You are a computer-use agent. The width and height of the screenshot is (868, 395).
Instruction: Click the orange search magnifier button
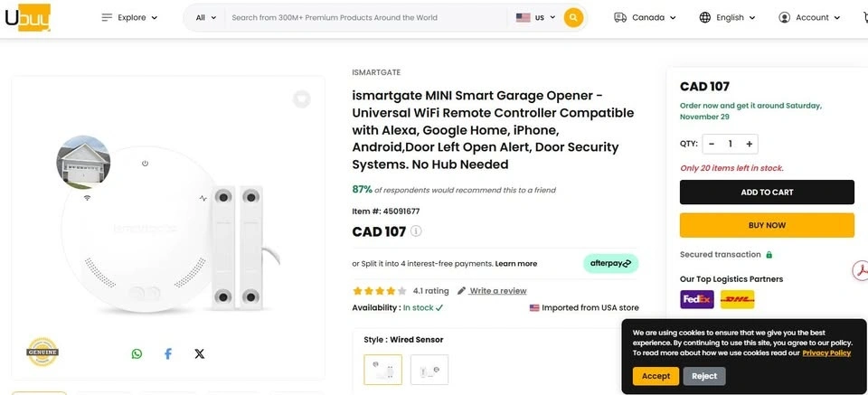tap(573, 17)
